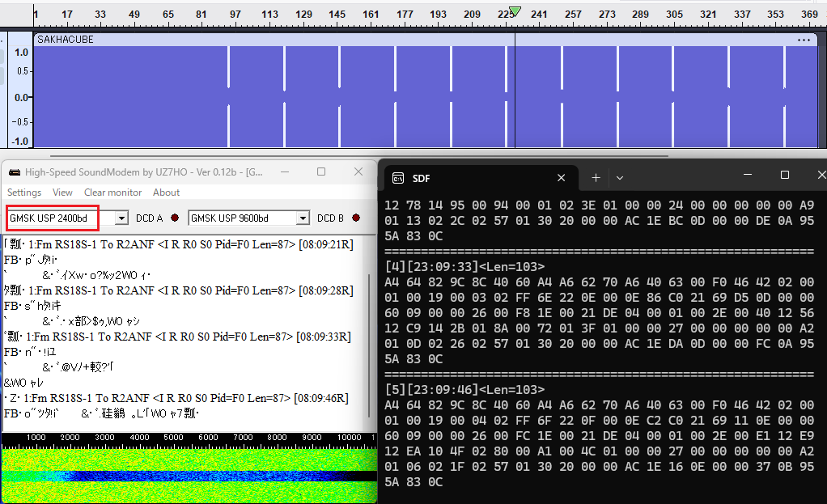Select the SAKHACUBE clip title bar
Screen dimensions: 827x504
tap(425, 40)
